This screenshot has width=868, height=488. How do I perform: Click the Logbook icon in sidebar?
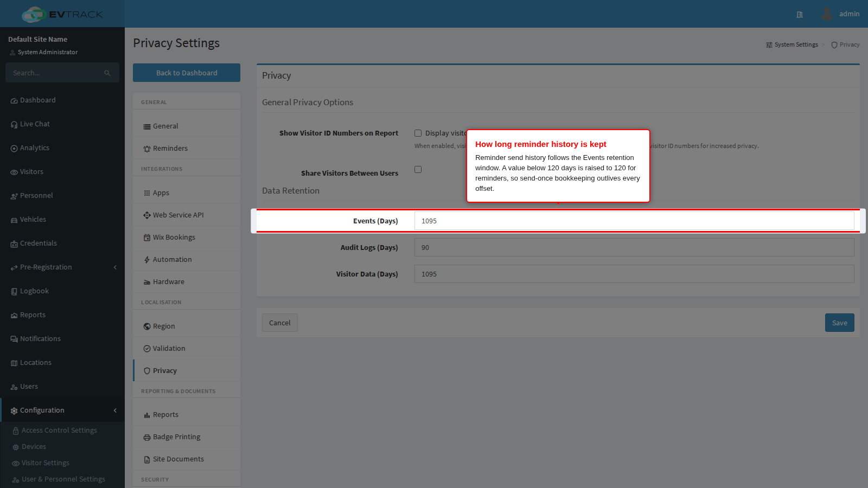point(14,292)
